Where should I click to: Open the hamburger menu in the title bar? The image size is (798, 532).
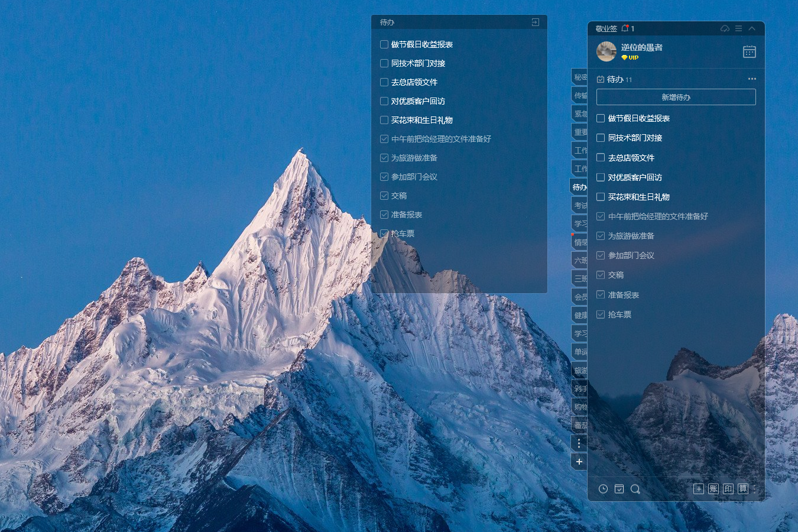(738, 28)
